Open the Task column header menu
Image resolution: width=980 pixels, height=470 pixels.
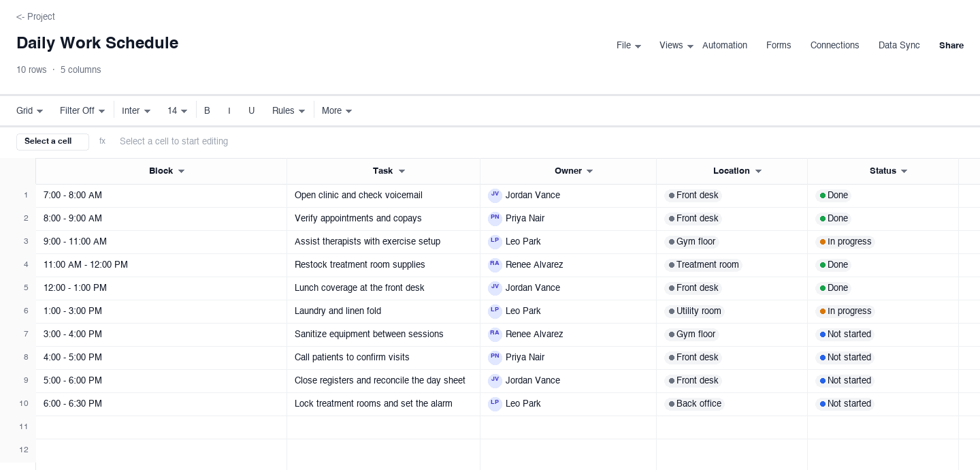[x=402, y=172]
